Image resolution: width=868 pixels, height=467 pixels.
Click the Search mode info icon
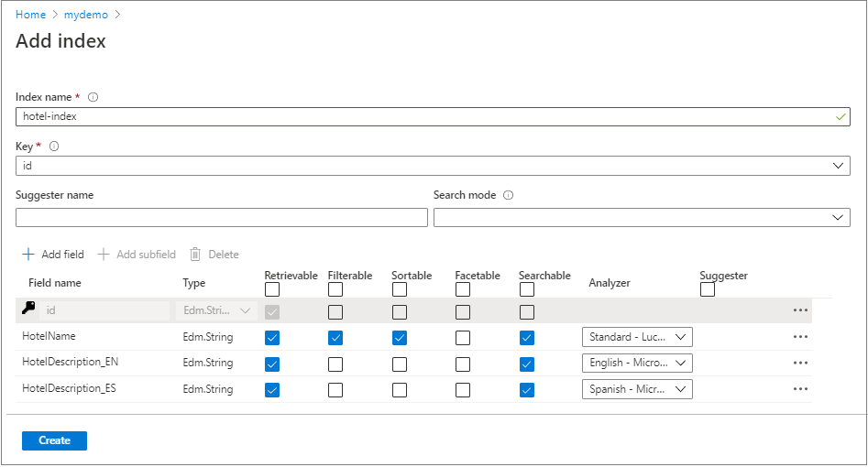509,195
